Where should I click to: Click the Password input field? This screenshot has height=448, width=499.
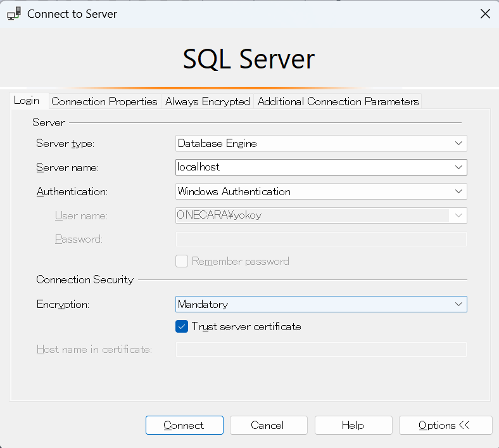pyautogui.click(x=320, y=239)
